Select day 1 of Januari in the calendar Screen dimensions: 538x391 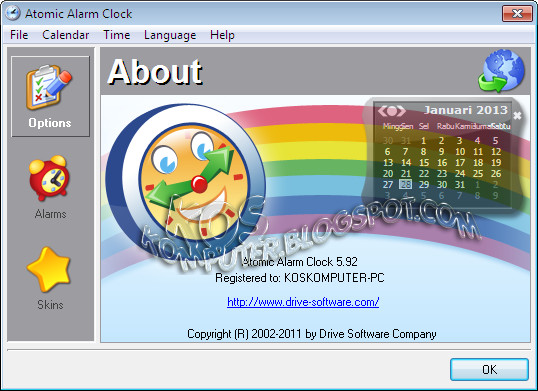pyautogui.click(x=423, y=140)
